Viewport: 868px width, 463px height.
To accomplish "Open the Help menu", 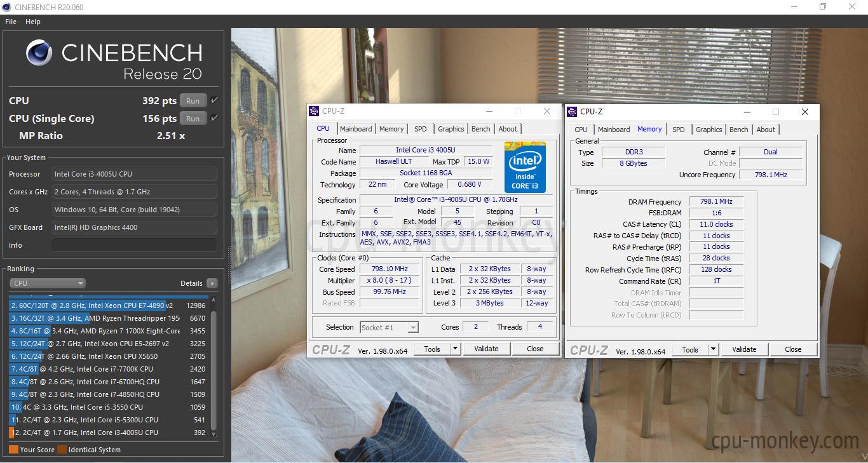I will pos(33,22).
